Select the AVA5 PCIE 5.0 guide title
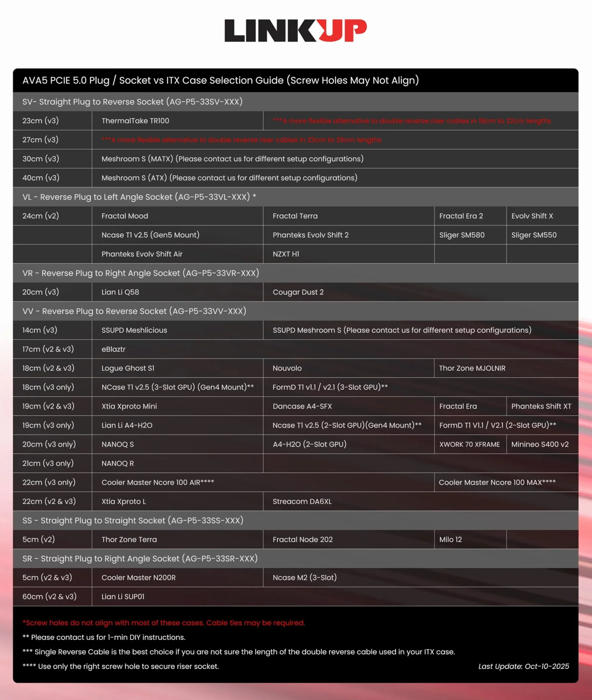The height and width of the screenshot is (700, 592). [x=221, y=81]
